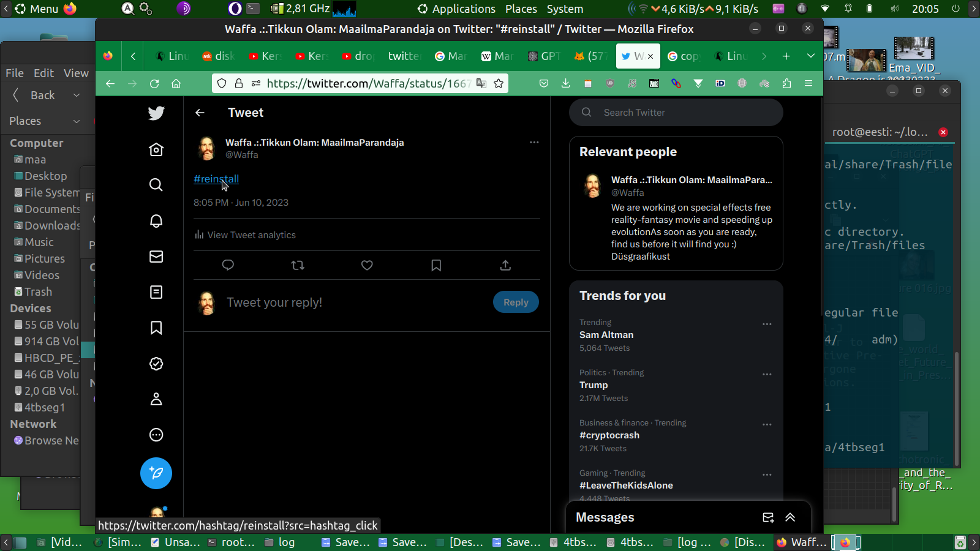
Task: Open Messages envelope in Twitter sidebar
Action: click(156, 257)
